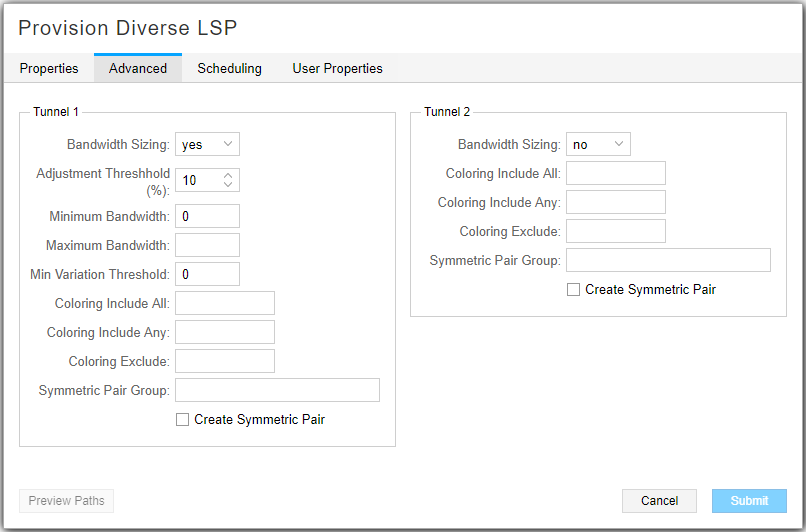Viewport: 806px width, 532px height.
Task: Go to the User Properties tab
Action: (337, 69)
